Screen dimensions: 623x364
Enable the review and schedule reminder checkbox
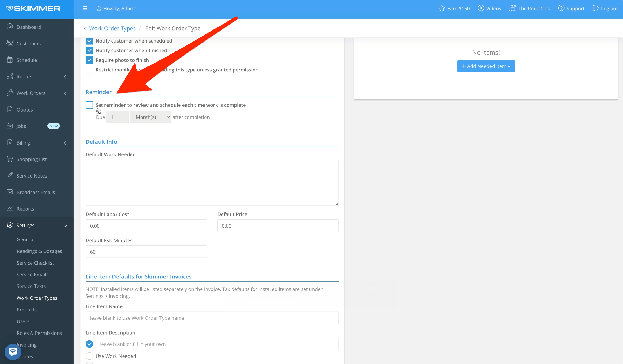pos(89,105)
